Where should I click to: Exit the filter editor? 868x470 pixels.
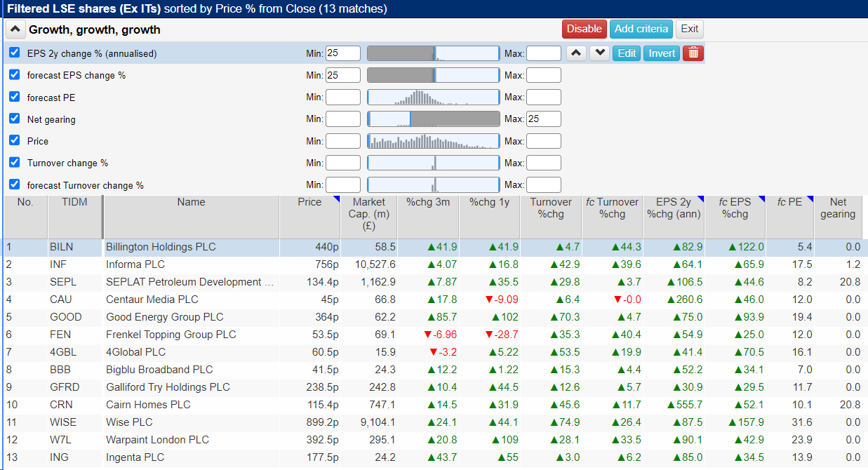click(689, 29)
